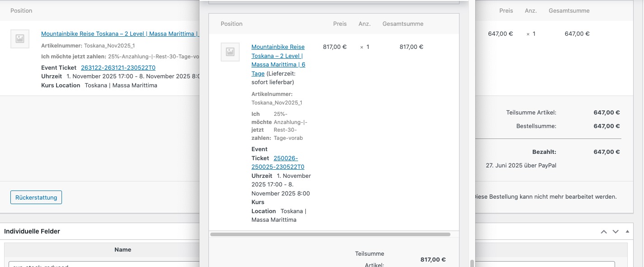Viewport: 644px width, 267px height.
Task: Move the Individuelle Felder panel up
Action: [x=604, y=232]
